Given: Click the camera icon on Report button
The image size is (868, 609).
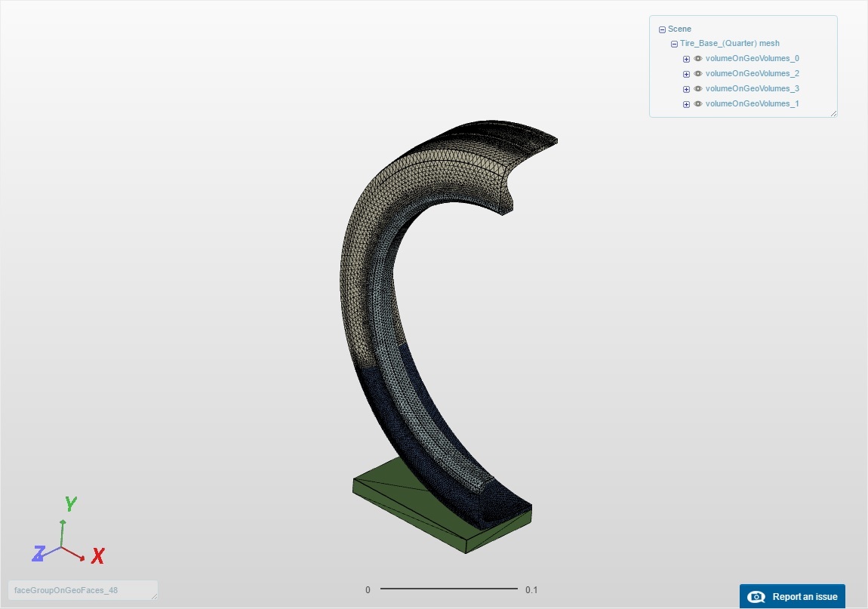Looking at the screenshot, I should point(756,597).
